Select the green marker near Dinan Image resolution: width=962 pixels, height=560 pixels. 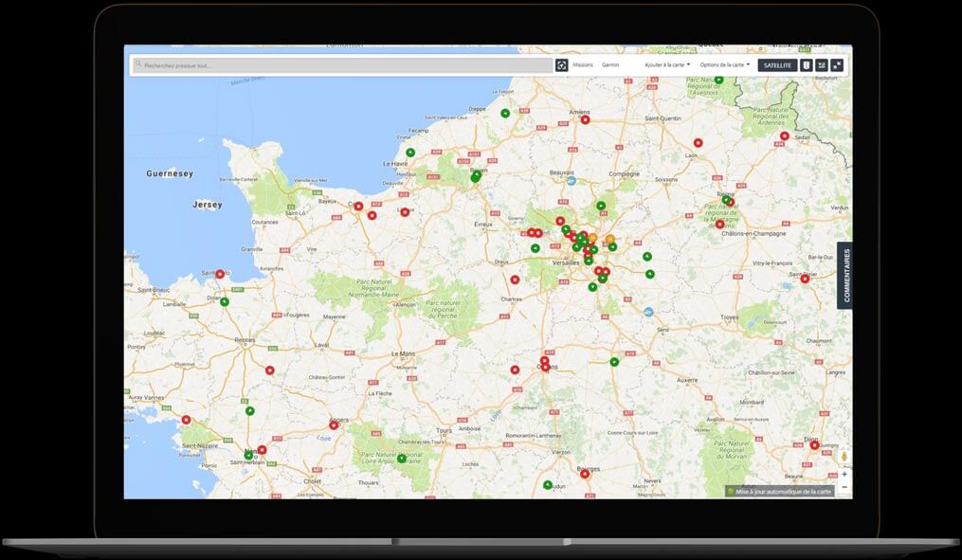click(x=225, y=301)
